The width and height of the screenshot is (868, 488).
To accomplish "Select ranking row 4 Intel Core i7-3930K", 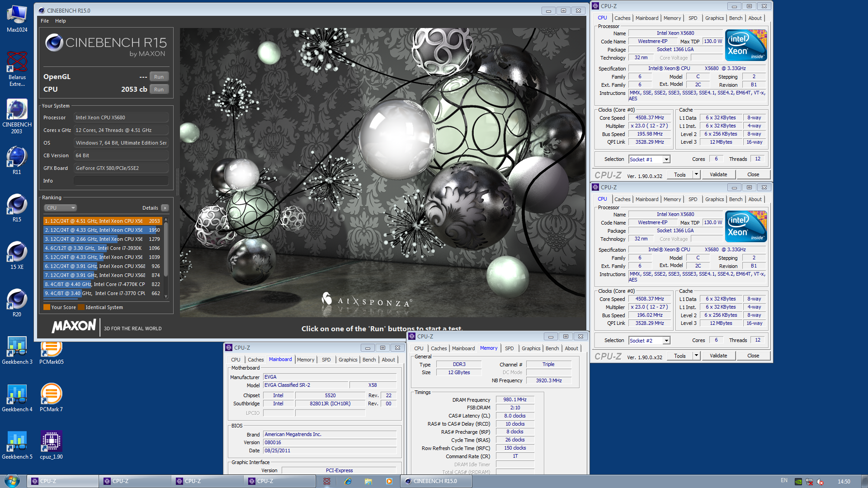I will pos(103,248).
